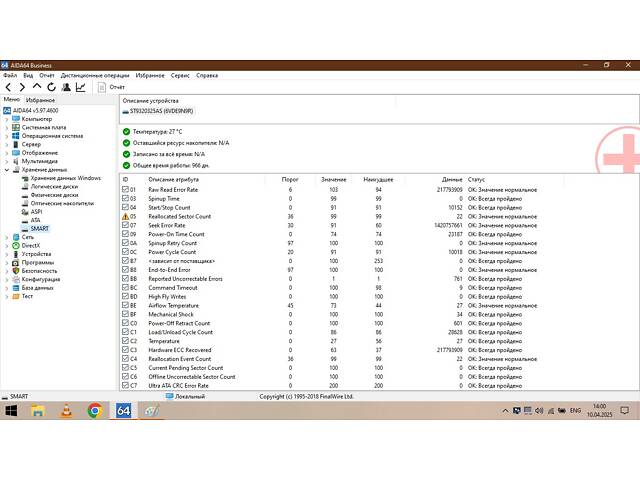Open the Сервис menu
This screenshot has width=640, height=480.
pyautogui.click(x=180, y=76)
